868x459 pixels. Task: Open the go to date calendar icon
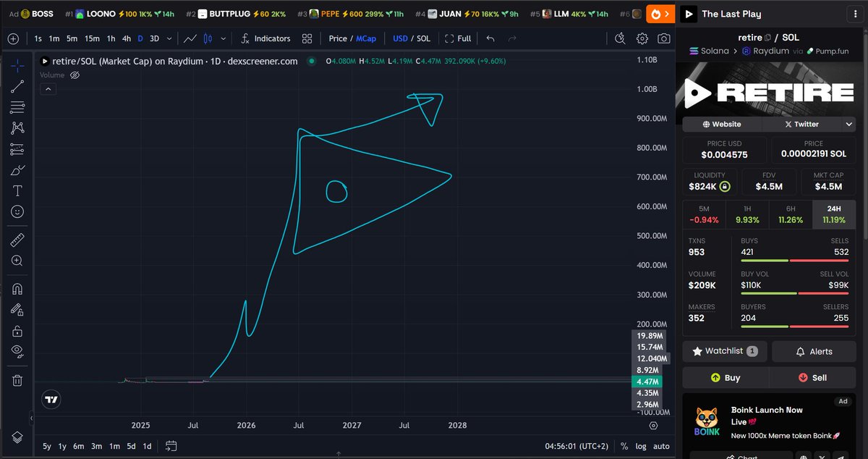pyautogui.click(x=171, y=446)
